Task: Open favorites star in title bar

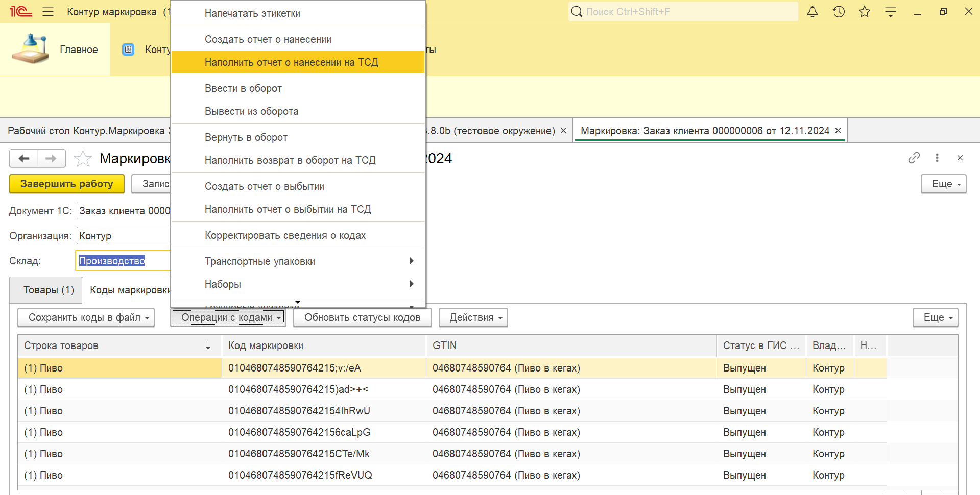Action: pyautogui.click(x=865, y=12)
